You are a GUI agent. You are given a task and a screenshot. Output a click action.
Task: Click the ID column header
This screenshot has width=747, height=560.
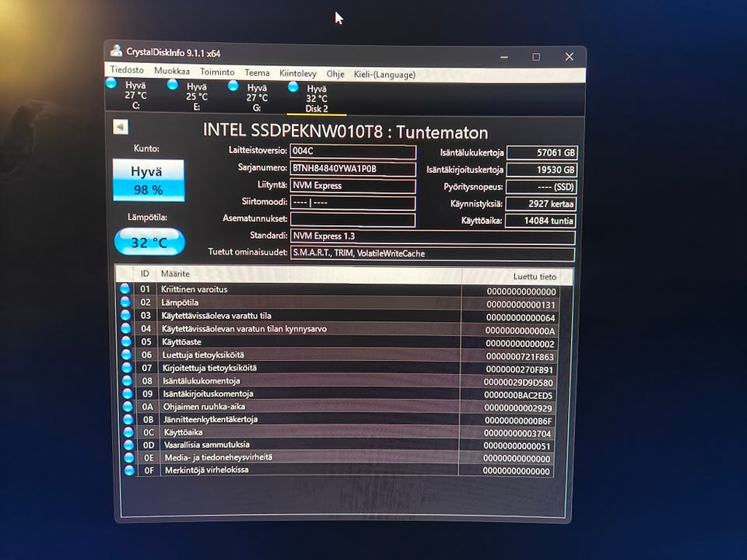tap(145, 274)
